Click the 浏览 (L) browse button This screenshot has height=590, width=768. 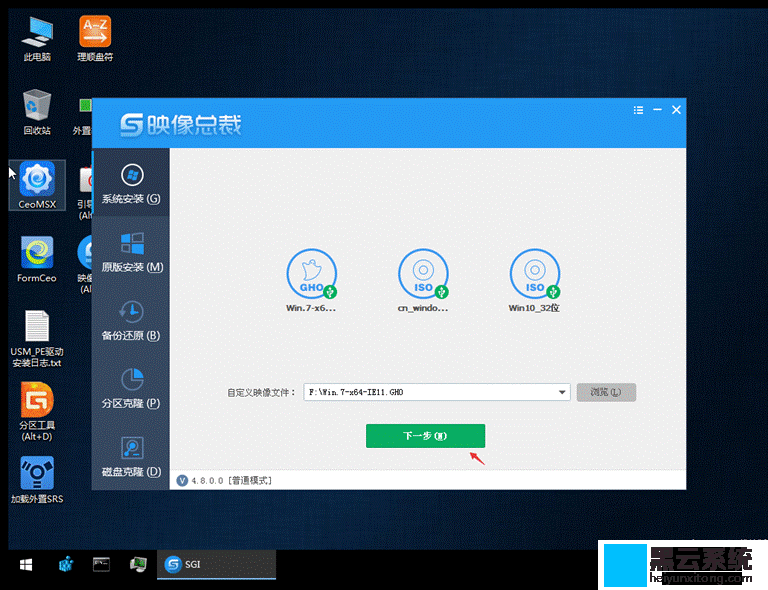tap(606, 393)
